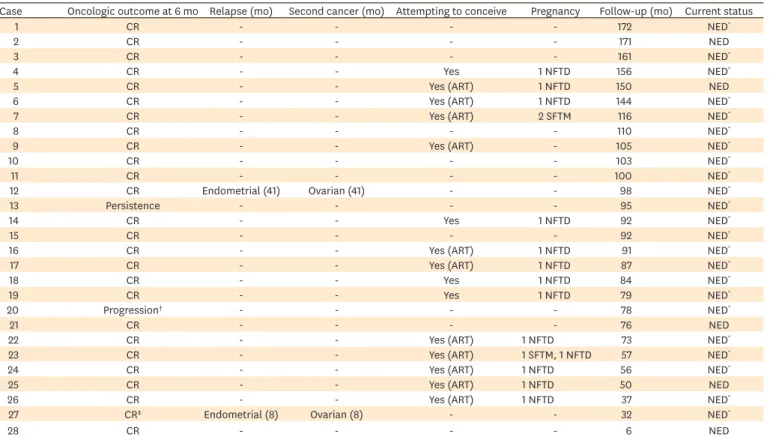Click the 'Current status' column header
Screen dimensions: 770x437
[x=718, y=11]
